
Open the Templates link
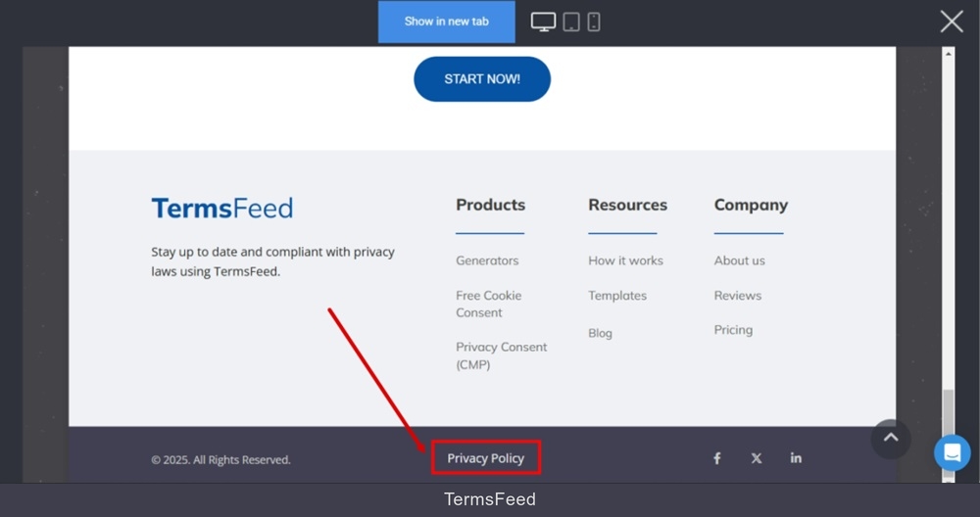coord(616,296)
